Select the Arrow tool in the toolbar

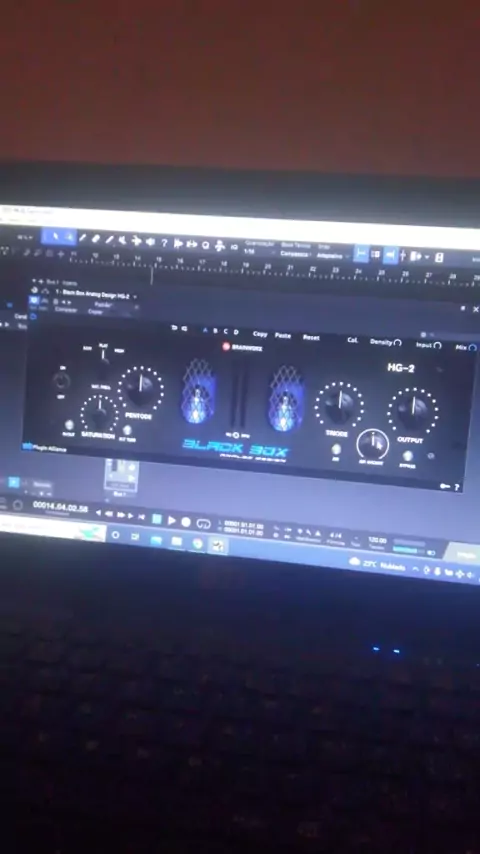point(55,236)
